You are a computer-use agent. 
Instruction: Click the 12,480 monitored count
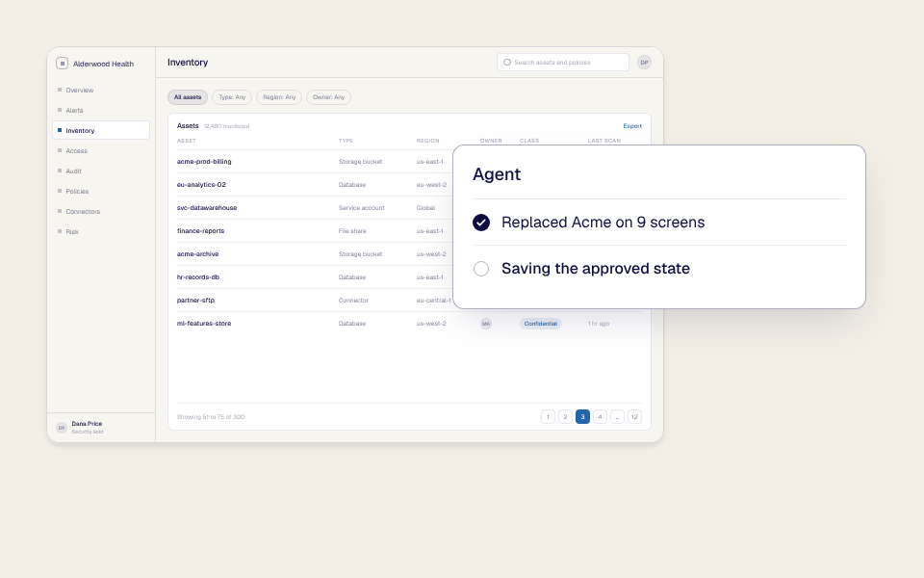(x=226, y=126)
